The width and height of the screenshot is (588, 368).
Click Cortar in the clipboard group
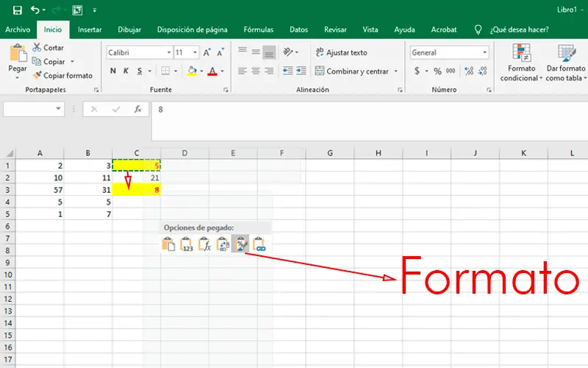point(49,48)
